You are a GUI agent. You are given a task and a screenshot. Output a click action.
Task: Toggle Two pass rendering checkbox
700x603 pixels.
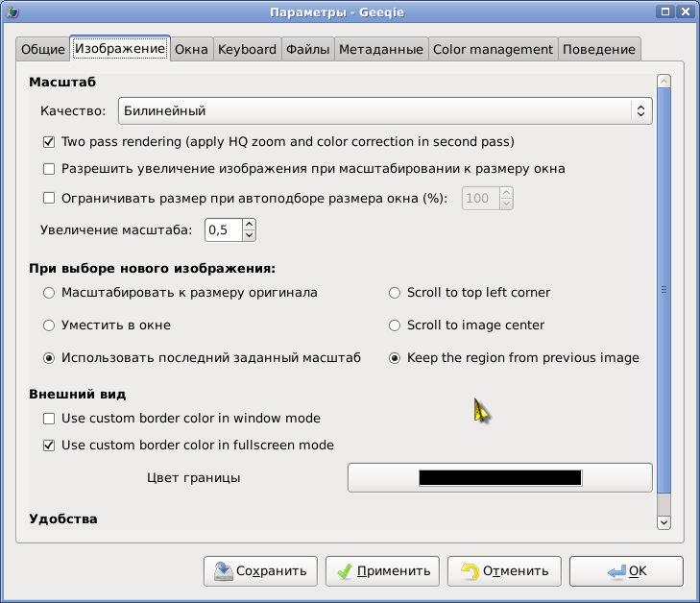(x=49, y=142)
